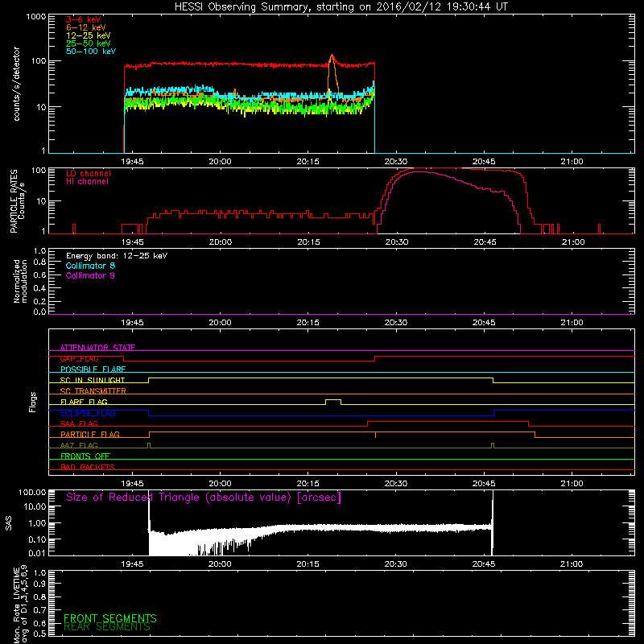
Task: Click the HI channel legend label
Action: coord(87,182)
